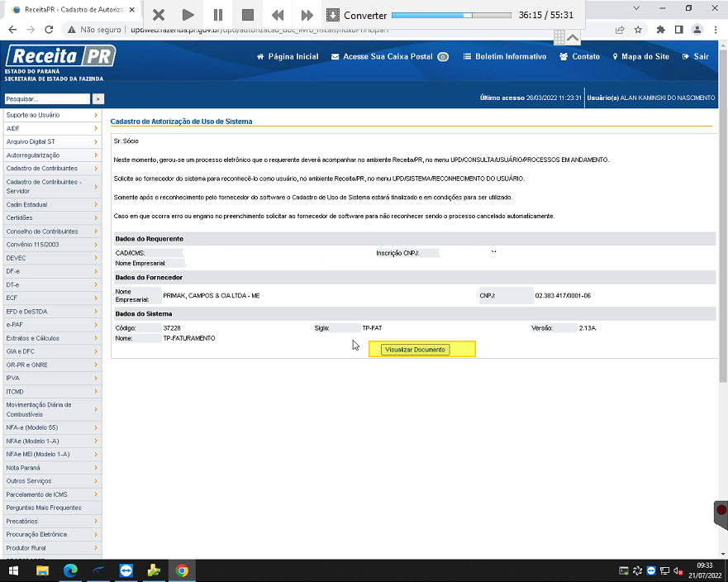Open Chrome profile avatar
The height and width of the screenshot is (582, 728).
click(x=697, y=30)
